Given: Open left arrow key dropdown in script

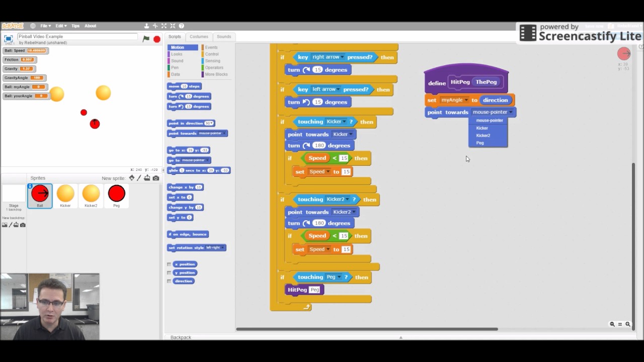Looking at the screenshot, I should tap(326, 89).
